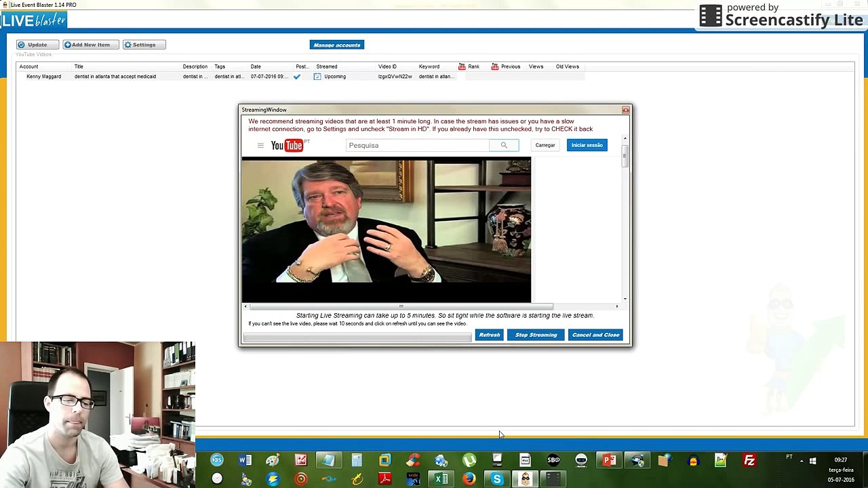This screenshot has height=488, width=868.
Task: Open PowerPoint from the taskbar
Action: [x=610, y=461]
